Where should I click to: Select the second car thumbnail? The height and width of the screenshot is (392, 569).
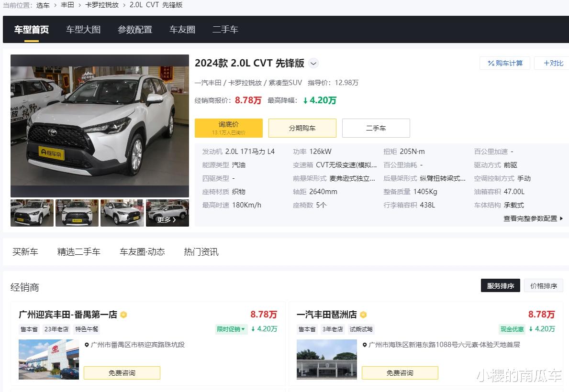click(x=77, y=213)
